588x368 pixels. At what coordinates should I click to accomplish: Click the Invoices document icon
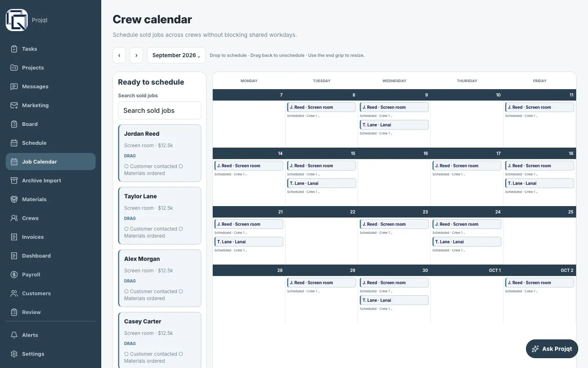(x=14, y=237)
